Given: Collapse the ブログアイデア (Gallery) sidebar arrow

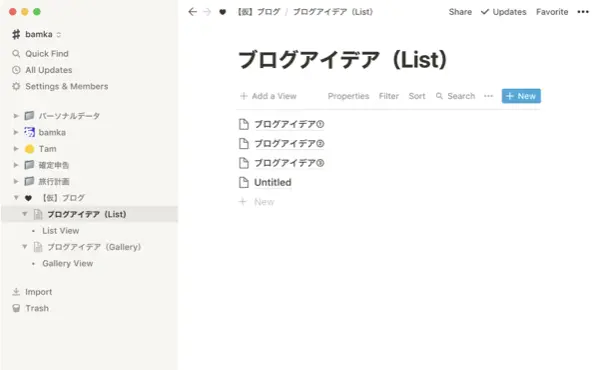Looking at the screenshot, I should (x=25, y=247).
